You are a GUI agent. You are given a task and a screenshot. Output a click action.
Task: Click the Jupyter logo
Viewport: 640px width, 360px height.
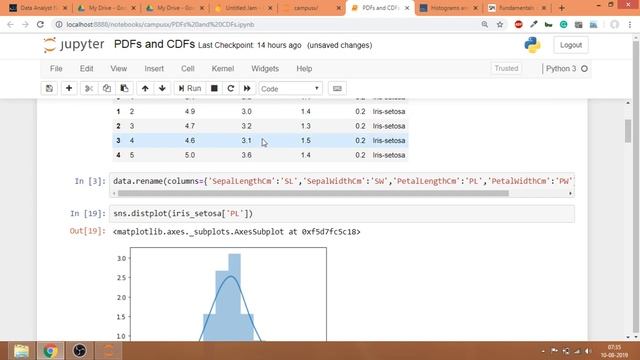[74, 44]
